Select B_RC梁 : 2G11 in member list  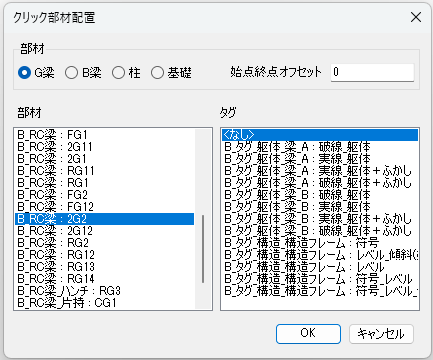pyautogui.click(x=105, y=147)
